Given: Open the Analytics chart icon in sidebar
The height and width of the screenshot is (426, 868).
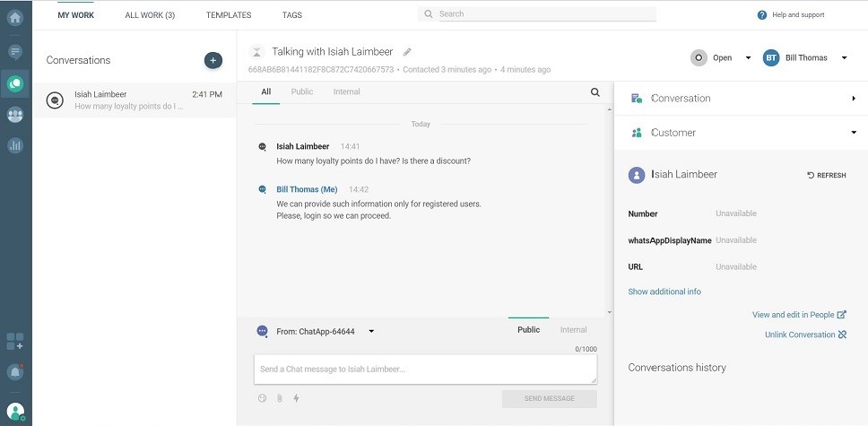Looking at the screenshot, I should [x=15, y=145].
